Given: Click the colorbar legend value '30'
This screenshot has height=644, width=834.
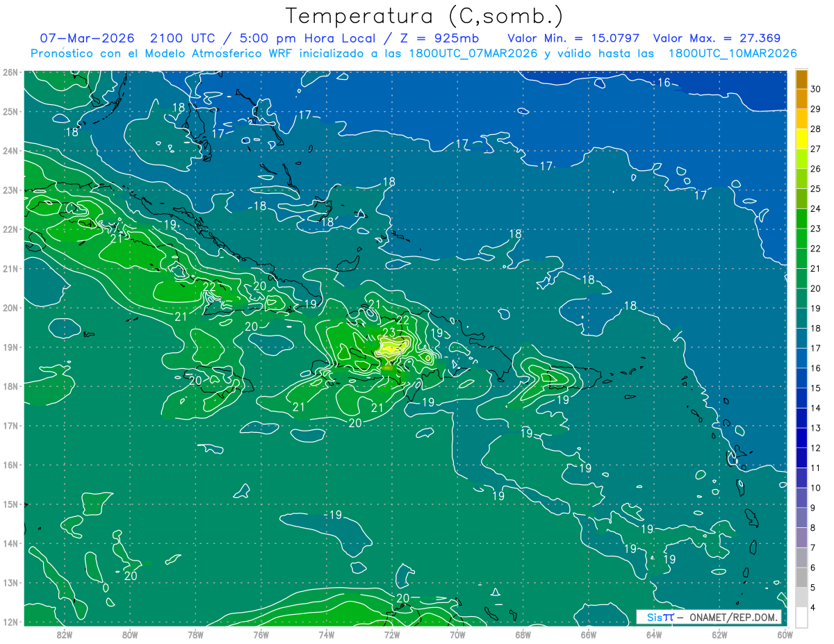Looking at the screenshot, I should click(x=817, y=88).
